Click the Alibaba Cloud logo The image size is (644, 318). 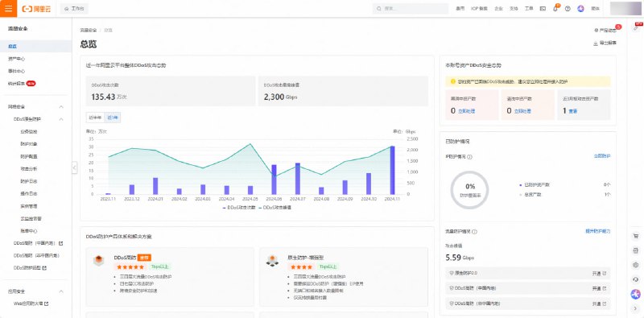tap(36, 9)
